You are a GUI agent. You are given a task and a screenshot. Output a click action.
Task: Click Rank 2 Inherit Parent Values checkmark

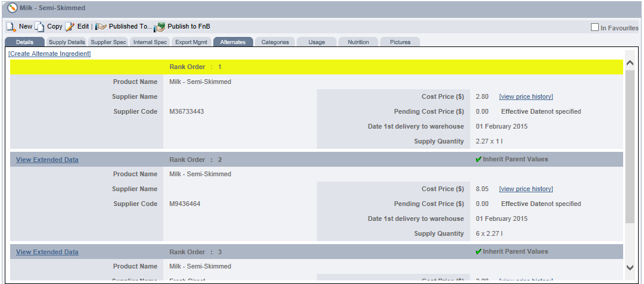pos(478,160)
